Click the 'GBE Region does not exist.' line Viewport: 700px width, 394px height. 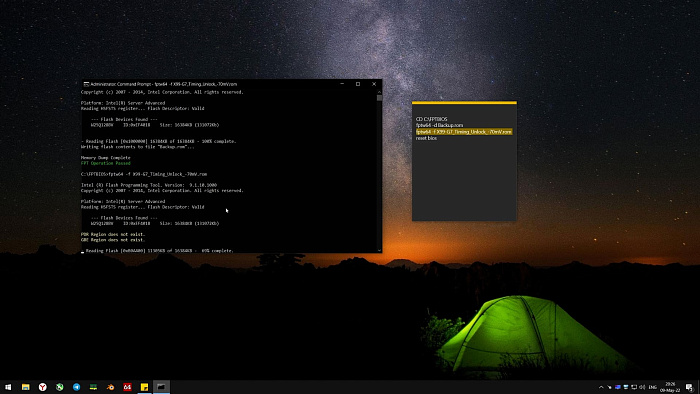pyautogui.click(x=113, y=240)
